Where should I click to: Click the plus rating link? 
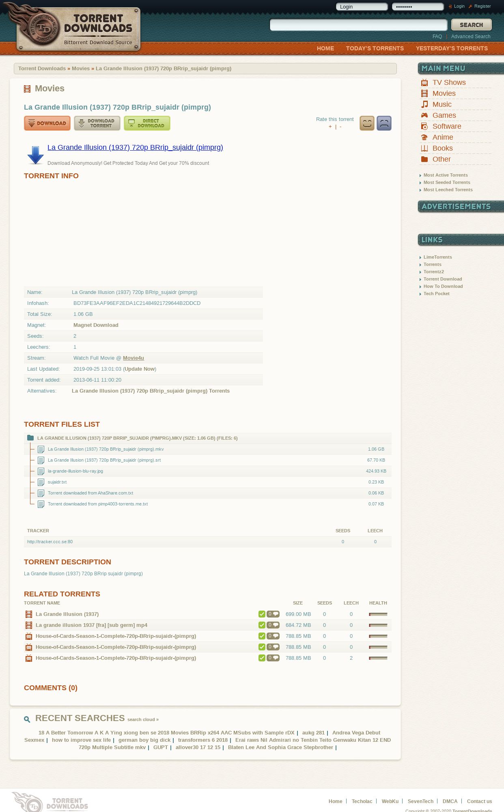(x=330, y=127)
